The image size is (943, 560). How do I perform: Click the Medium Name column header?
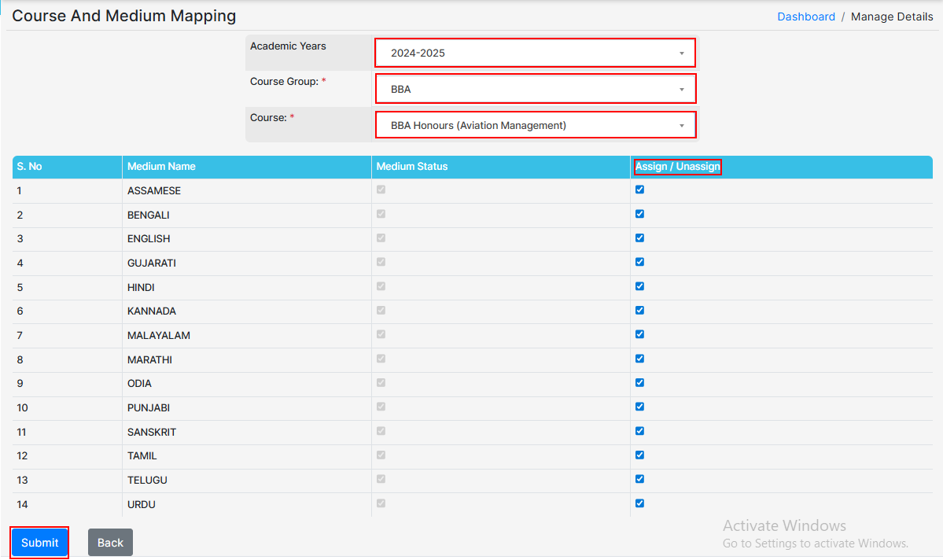click(x=161, y=167)
